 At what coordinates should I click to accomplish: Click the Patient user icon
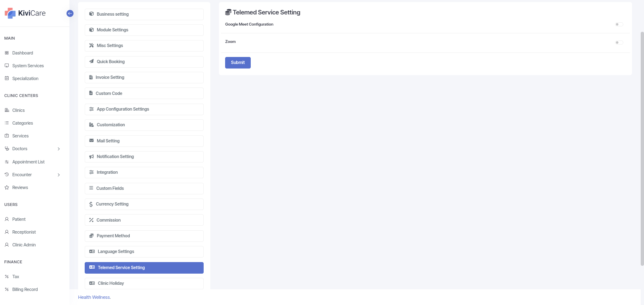(7, 219)
